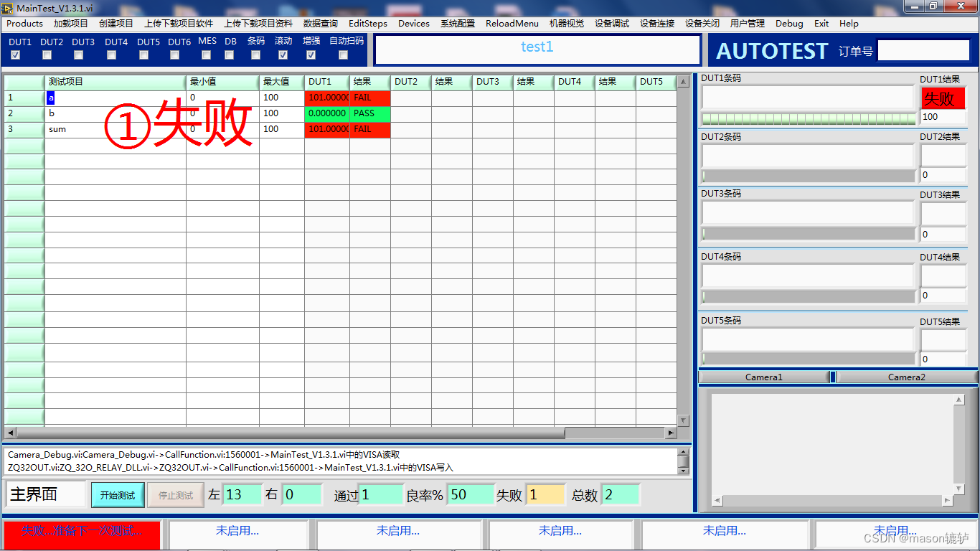Click the green PASS result cell
Image resolution: width=980 pixels, height=551 pixels.
tap(370, 113)
